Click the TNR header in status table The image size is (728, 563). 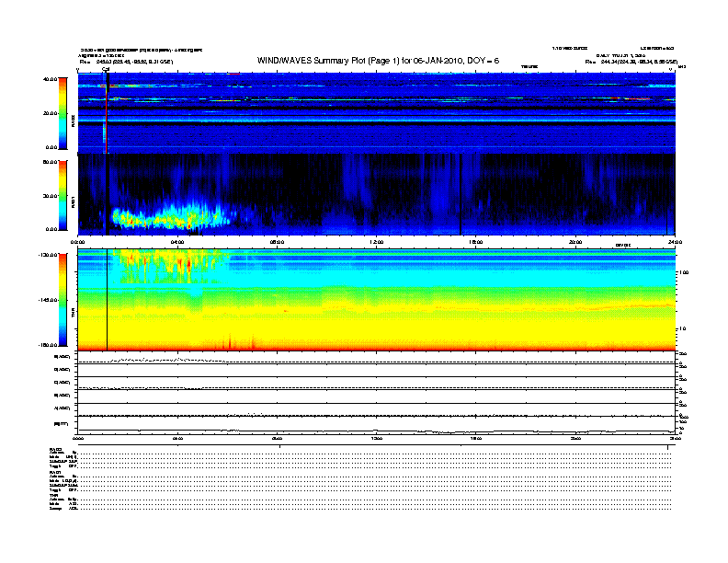53,495
